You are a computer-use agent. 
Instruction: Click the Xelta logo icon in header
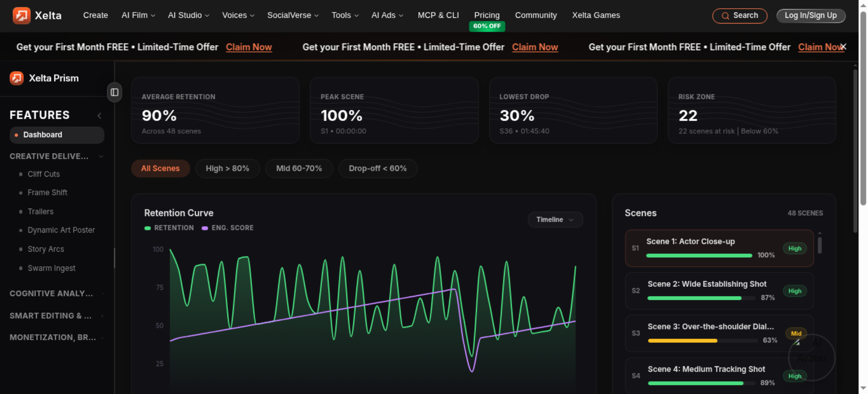pos(21,16)
